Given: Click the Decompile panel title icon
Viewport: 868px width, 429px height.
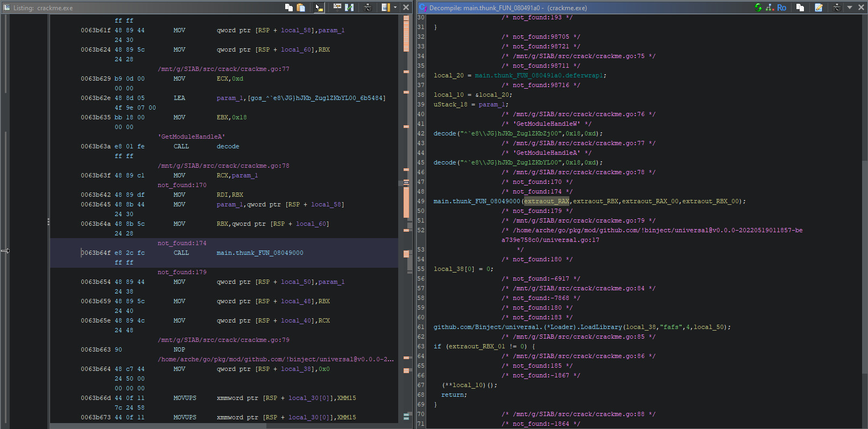Looking at the screenshot, I should point(424,8).
